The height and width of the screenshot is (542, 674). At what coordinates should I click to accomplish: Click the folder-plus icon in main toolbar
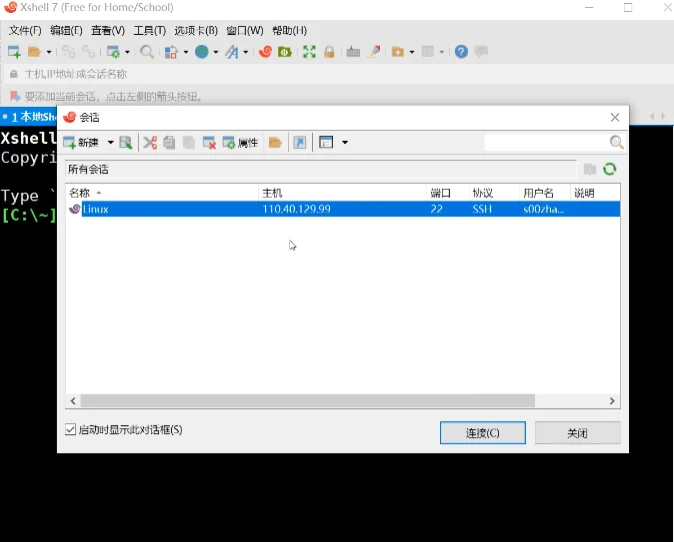coord(398,52)
